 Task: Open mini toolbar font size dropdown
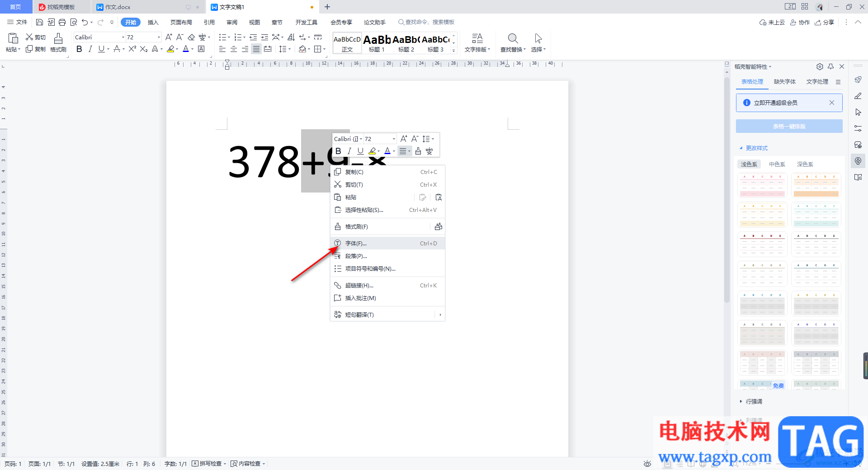(394, 139)
